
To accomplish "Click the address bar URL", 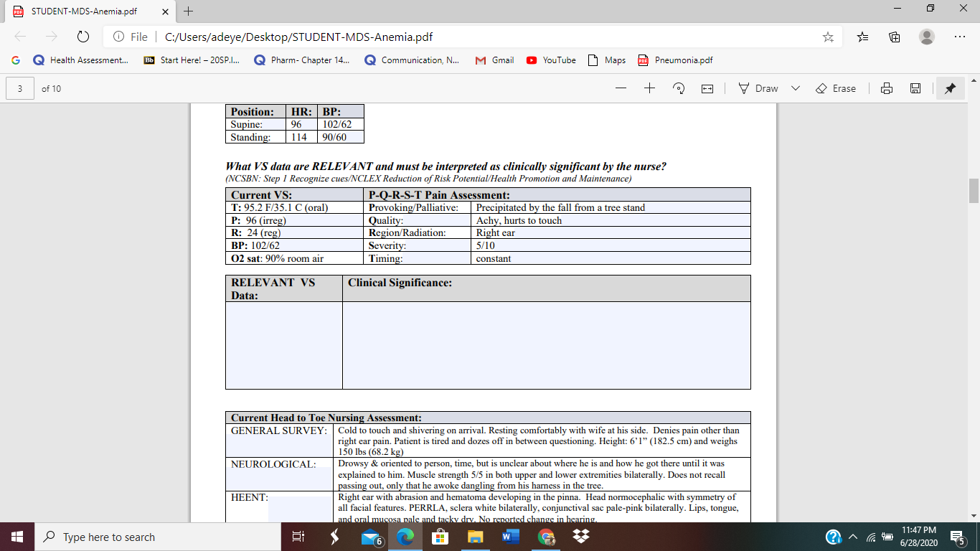I will tap(298, 37).
